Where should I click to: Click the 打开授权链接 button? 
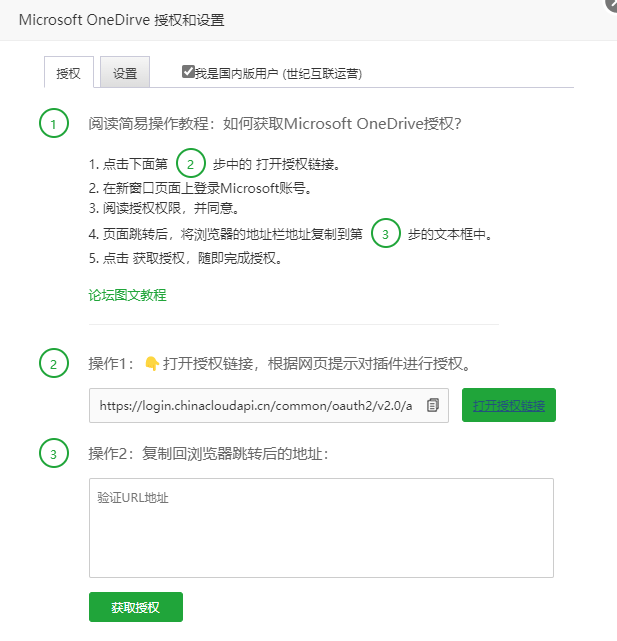coord(509,405)
